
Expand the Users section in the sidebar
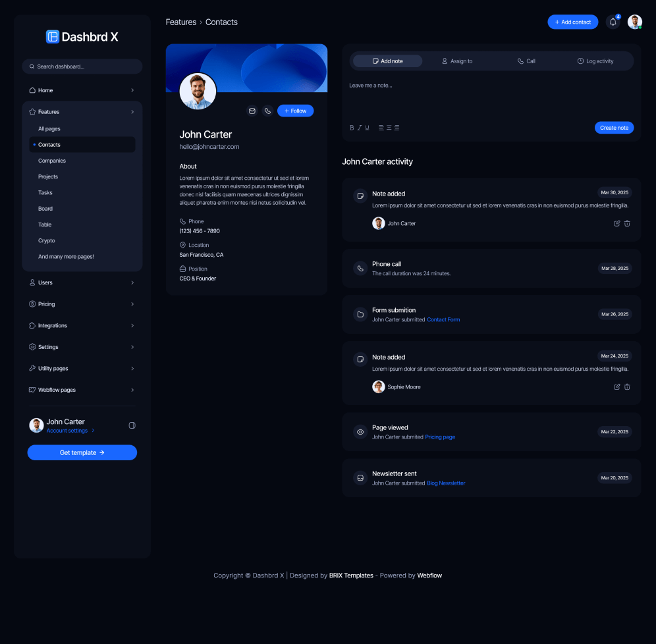82,282
